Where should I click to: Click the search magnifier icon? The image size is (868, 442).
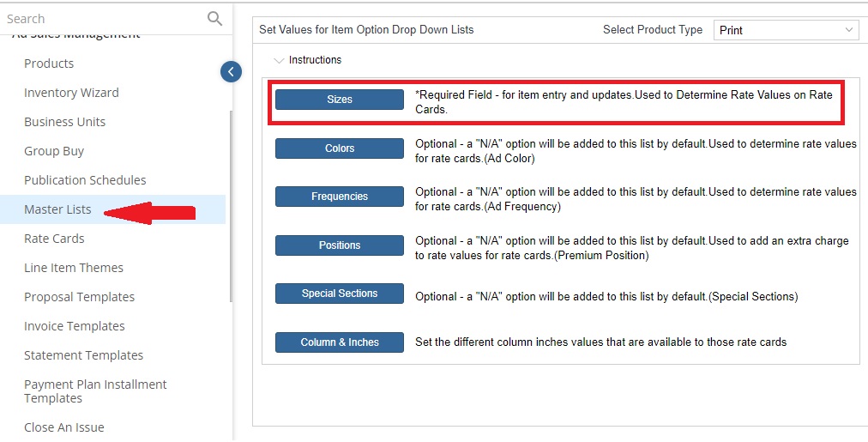214,19
